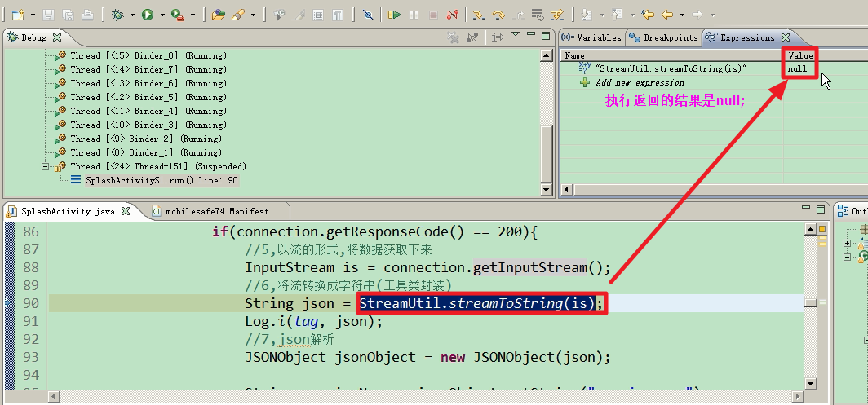This screenshot has width=868, height=405.
Task: Close the Debug view tab
Action: 56,37
